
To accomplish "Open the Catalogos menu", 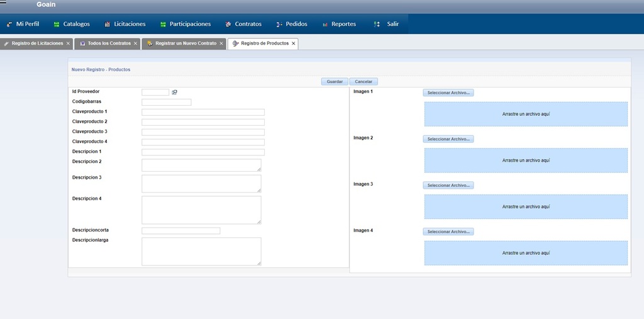I will 71,24.
